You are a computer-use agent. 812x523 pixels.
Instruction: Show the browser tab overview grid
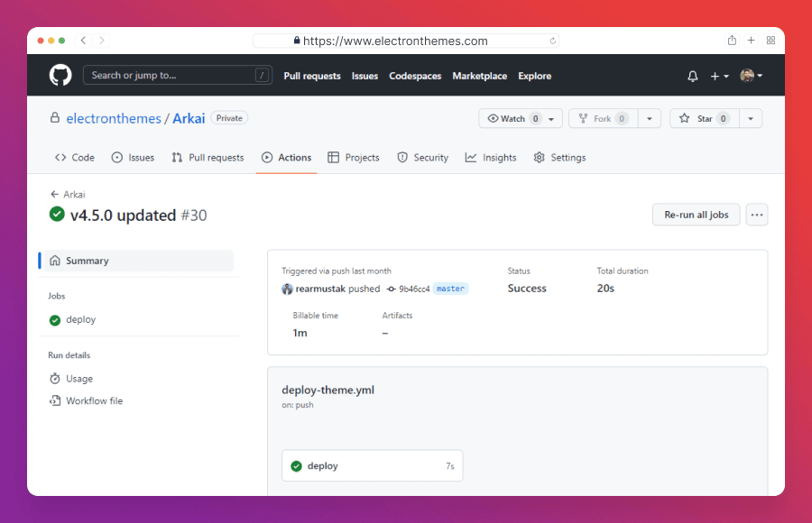coord(770,41)
